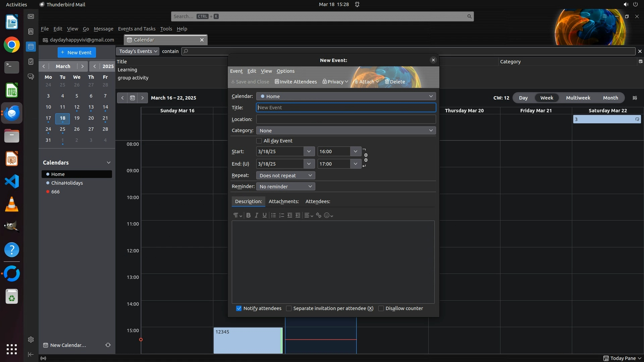Open Tasks icon in left sidebar
The width and height of the screenshot is (644, 362).
coord(31,61)
